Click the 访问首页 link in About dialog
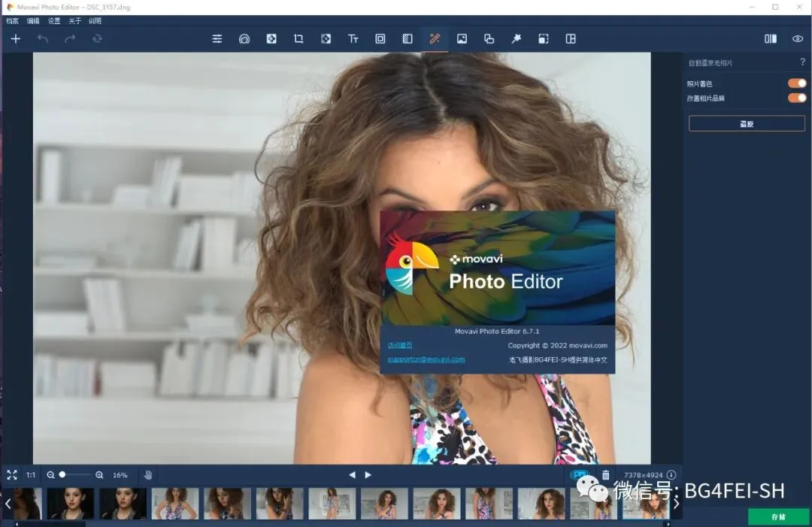Viewport: 812px width, 527px height. (x=400, y=345)
